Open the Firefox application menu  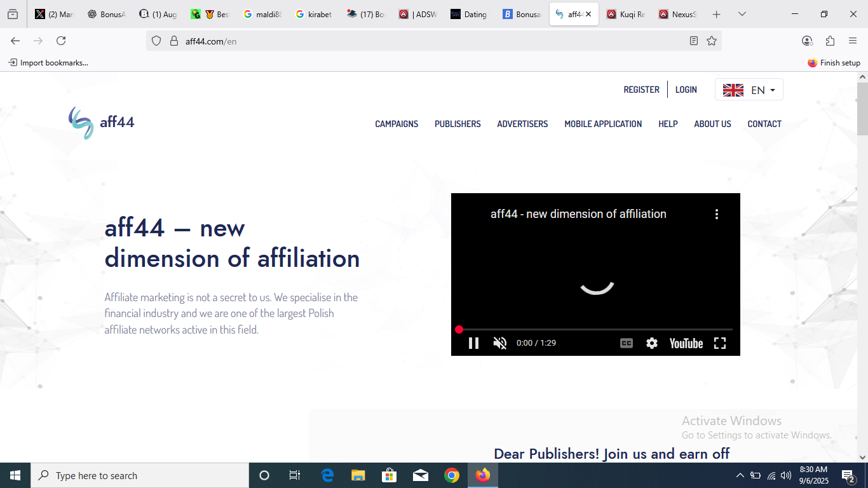[x=853, y=41]
